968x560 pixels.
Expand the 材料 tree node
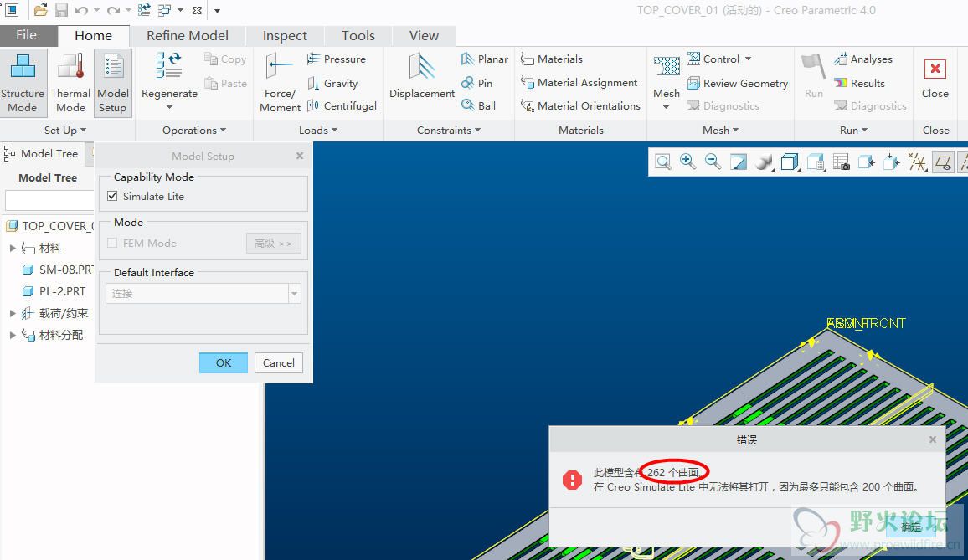click(13, 248)
